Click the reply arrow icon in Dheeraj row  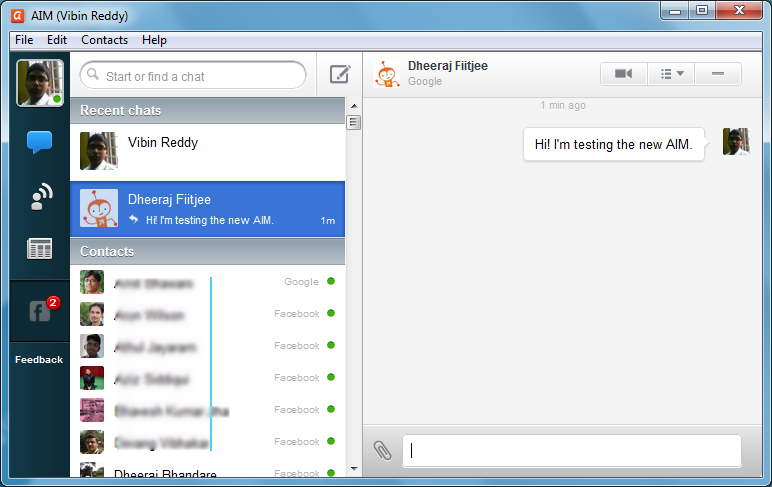(133, 219)
